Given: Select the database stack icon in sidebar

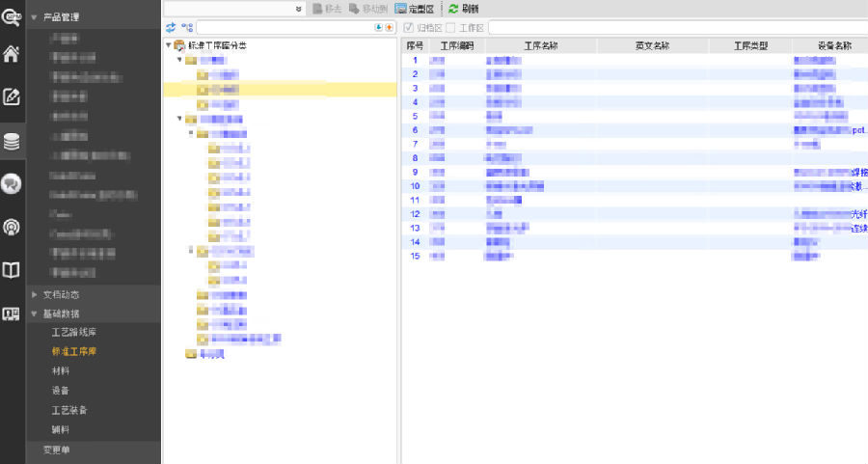Looking at the screenshot, I should pyautogui.click(x=12, y=142).
